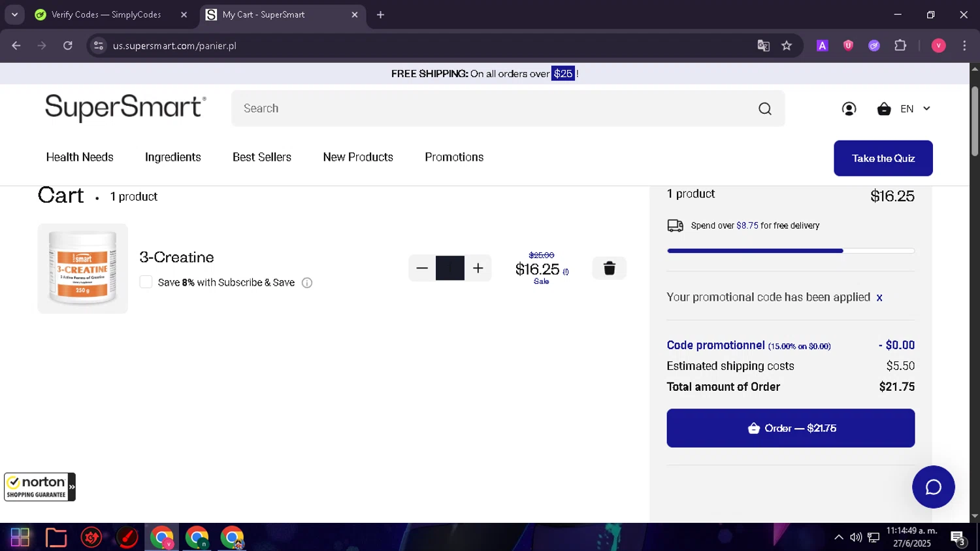Click the $25 free shipping banner amount
This screenshot has width=980, height=551.
coord(563,74)
